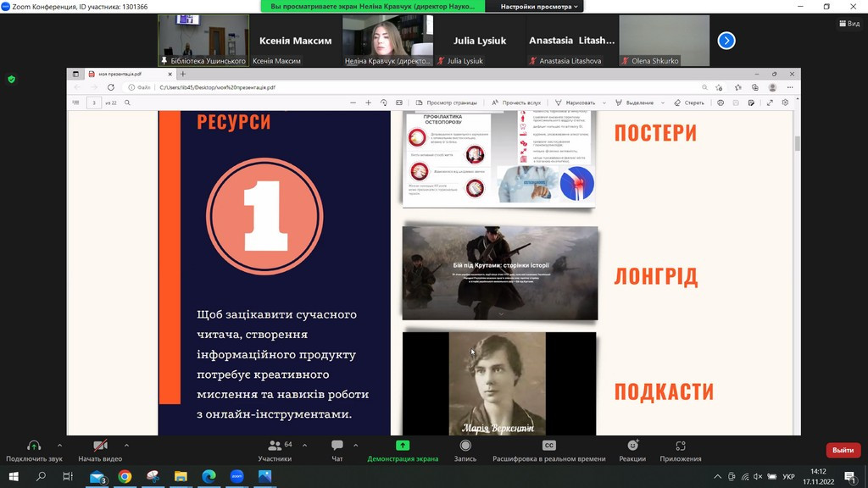Click the fit to page icon
Image resolution: width=868 pixels, height=488 pixels.
[399, 103]
